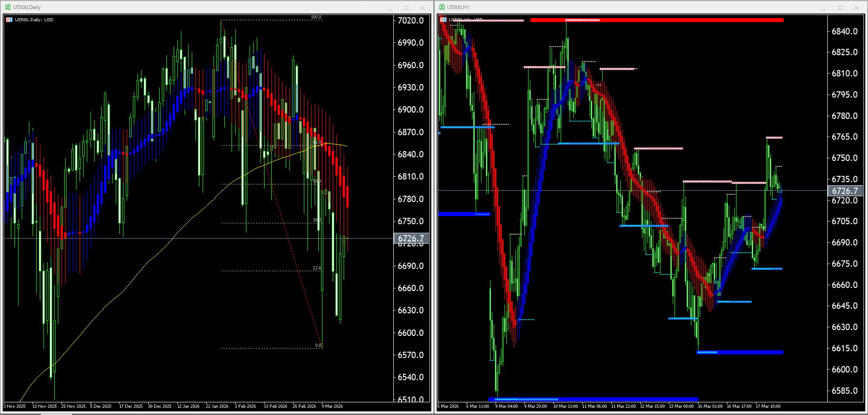Select the US500,H1 window title
This screenshot has height=415, width=868.
(x=458, y=7)
